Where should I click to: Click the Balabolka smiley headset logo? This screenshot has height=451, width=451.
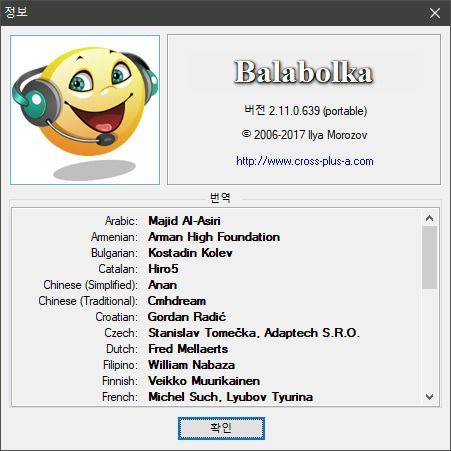[85, 110]
